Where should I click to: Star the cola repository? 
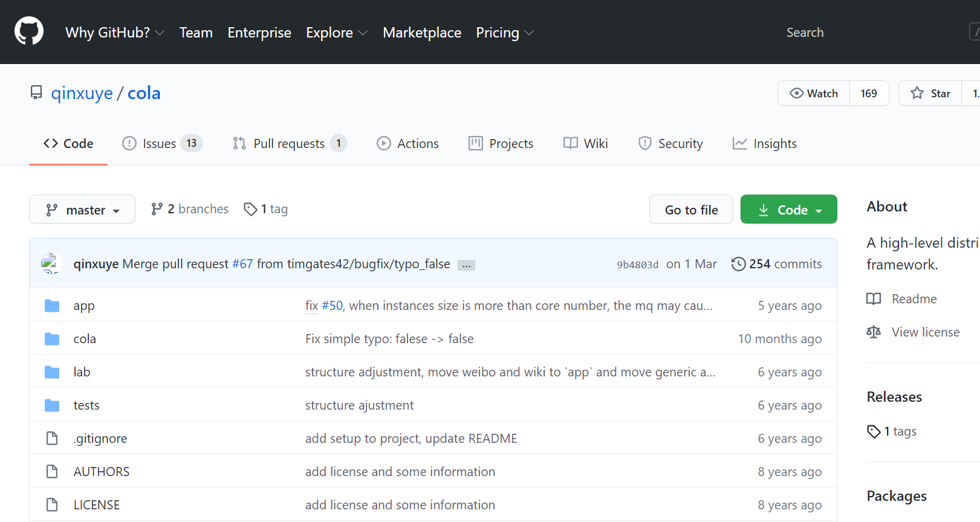(x=930, y=93)
